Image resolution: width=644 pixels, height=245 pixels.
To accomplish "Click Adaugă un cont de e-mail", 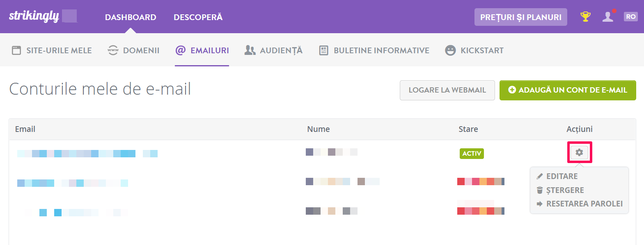I will point(568,90).
